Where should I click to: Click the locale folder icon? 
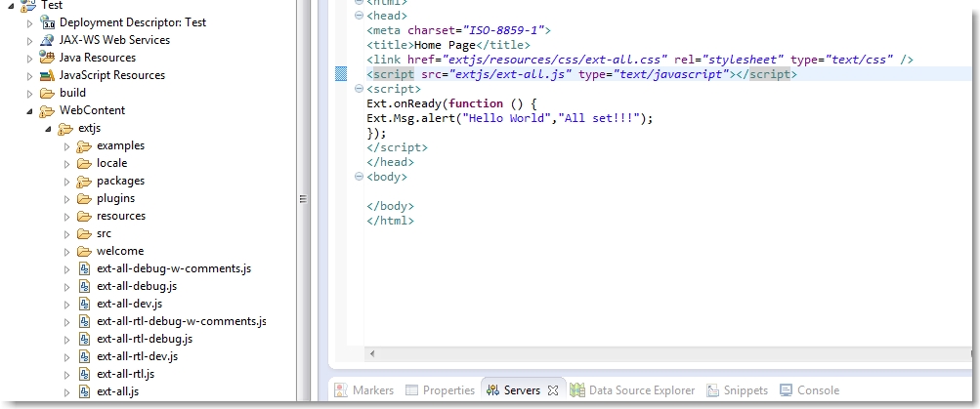[84, 164]
